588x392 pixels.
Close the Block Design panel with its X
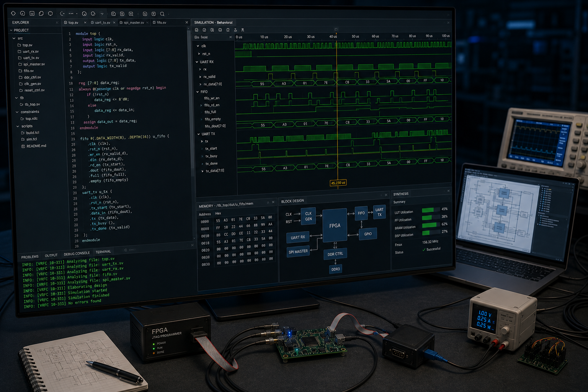[386, 195]
